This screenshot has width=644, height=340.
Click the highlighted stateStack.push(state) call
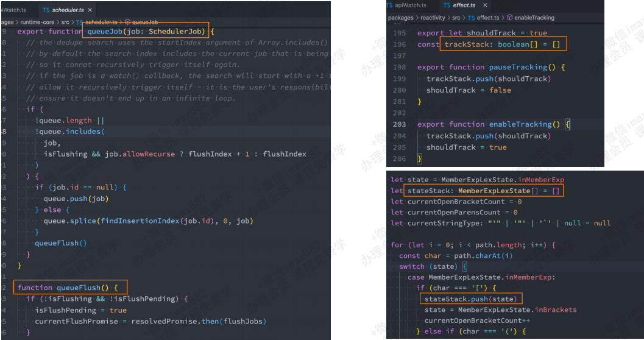[469, 299]
